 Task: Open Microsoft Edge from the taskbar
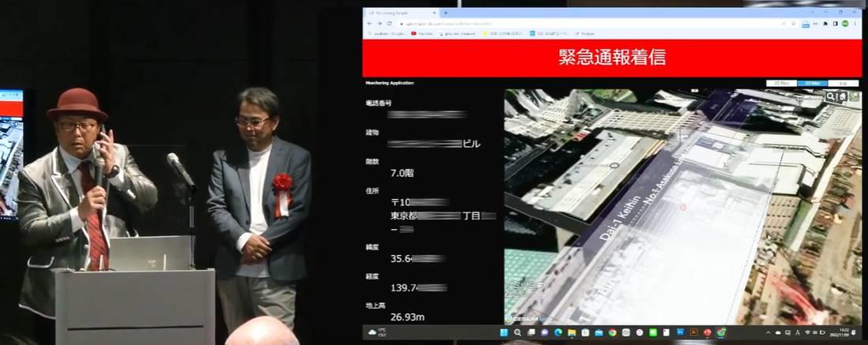(558, 332)
